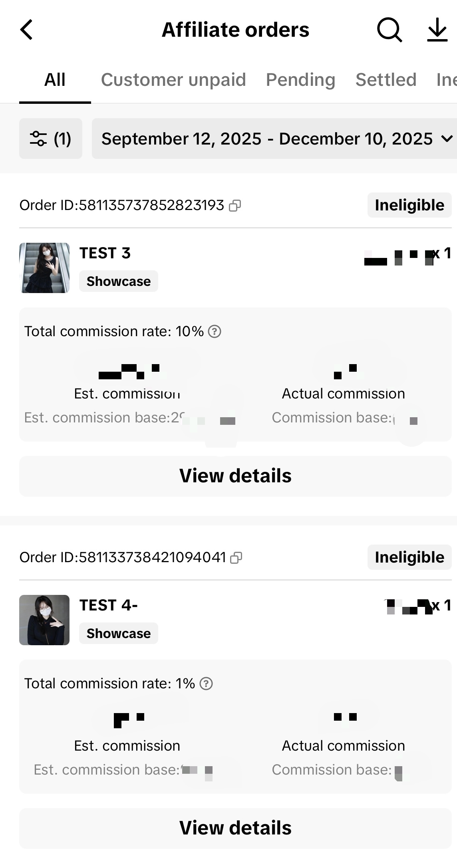Tap help icon beside 10% commission rate
Image resolution: width=457 pixels, height=868 pixels.
point(215,331)
